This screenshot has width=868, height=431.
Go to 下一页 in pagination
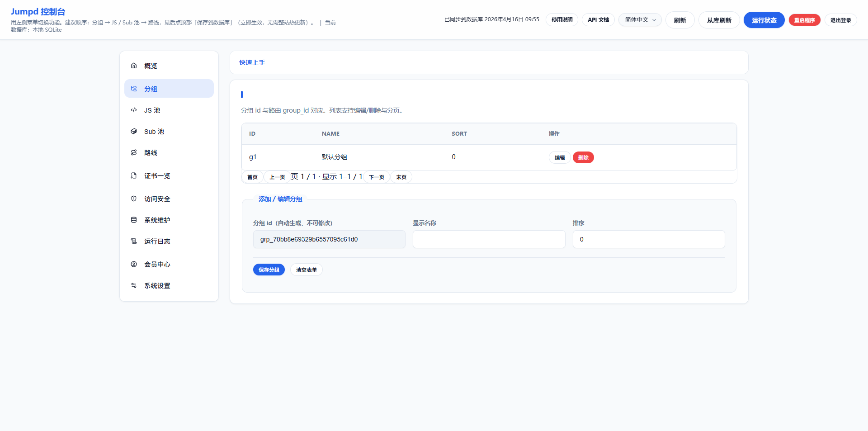(x=376, y=177)
